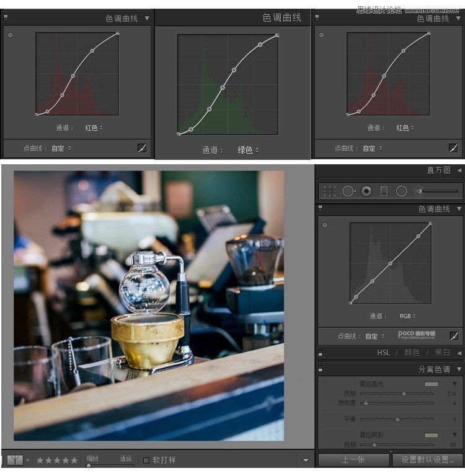Click the targeted adjustment tool in RGB curve panel

[x=324, y=225]
